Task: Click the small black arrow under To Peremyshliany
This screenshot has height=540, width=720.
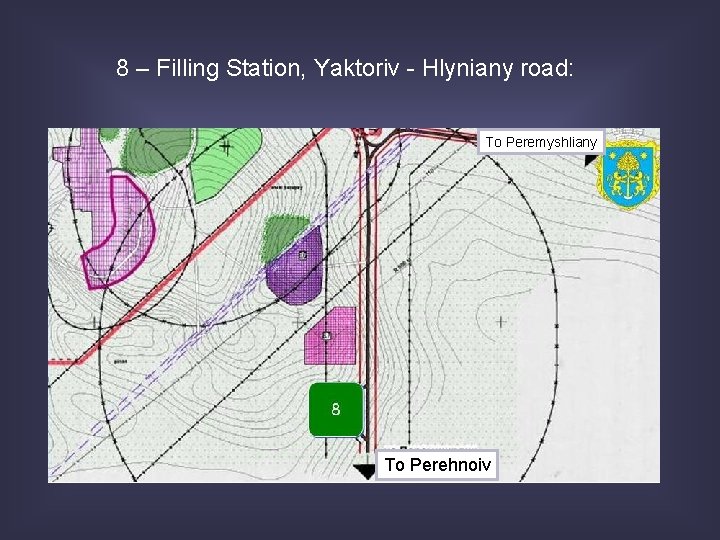Action: point(590,160)
